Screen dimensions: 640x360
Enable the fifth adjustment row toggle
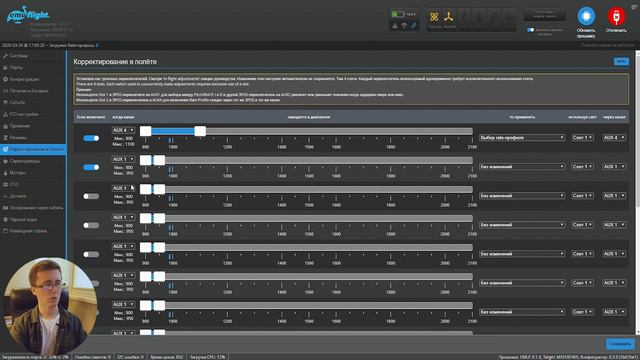pos(91,254)
